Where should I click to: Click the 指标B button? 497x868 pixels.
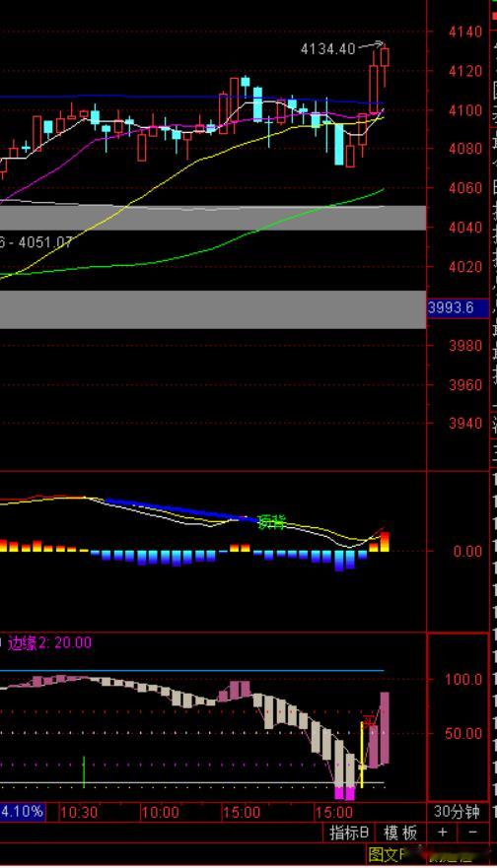pyautogui.click(x=349, y=832)
